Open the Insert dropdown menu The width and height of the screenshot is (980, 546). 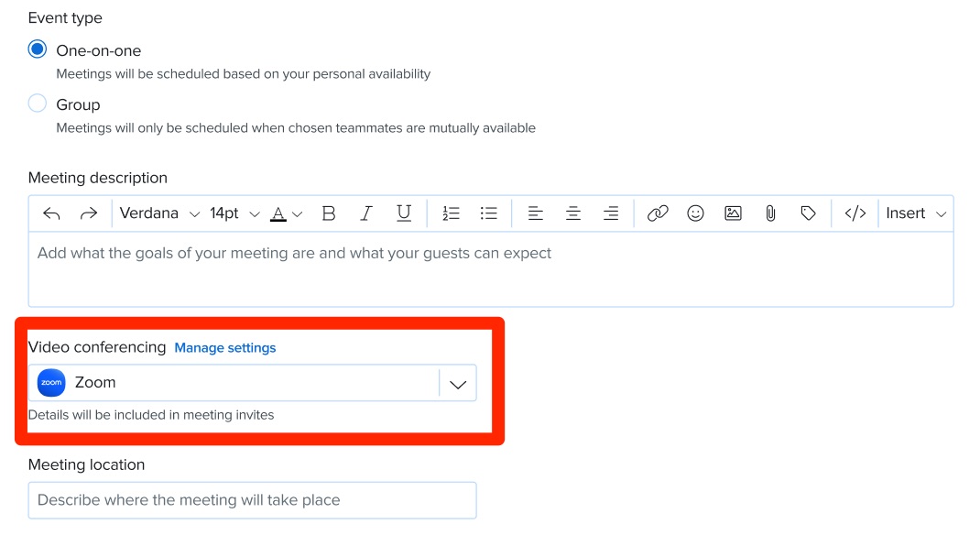pos(916,213)
